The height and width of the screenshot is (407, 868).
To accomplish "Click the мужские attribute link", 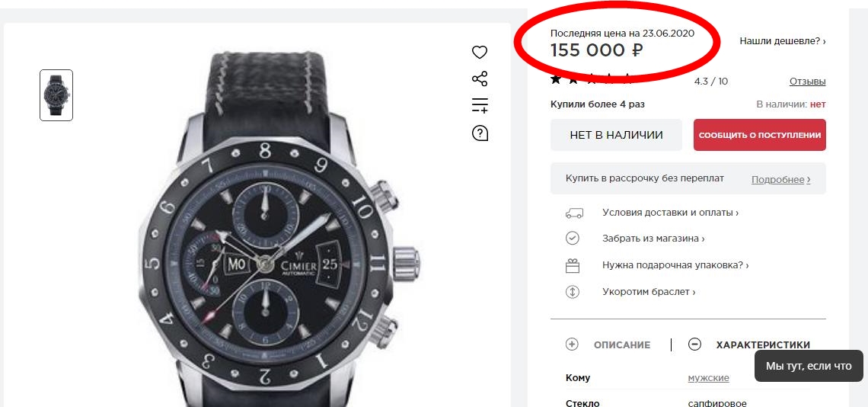I will 708,378.
